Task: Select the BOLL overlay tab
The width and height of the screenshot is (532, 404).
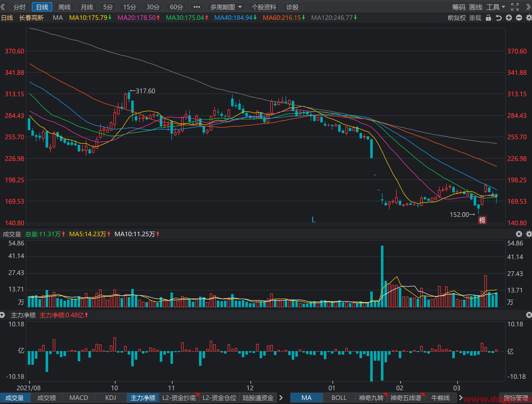Action: [x=339, y=398]
